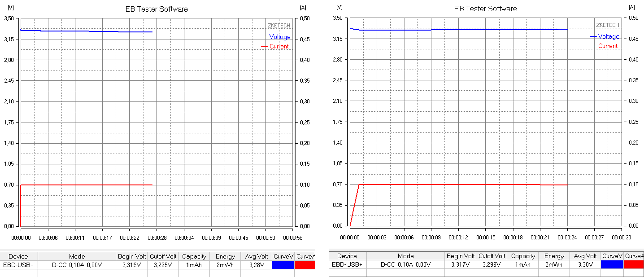Click the 00:00:09 time axis label
The width and height of the screenshot is (644, 277).
(x=431, y=238)
